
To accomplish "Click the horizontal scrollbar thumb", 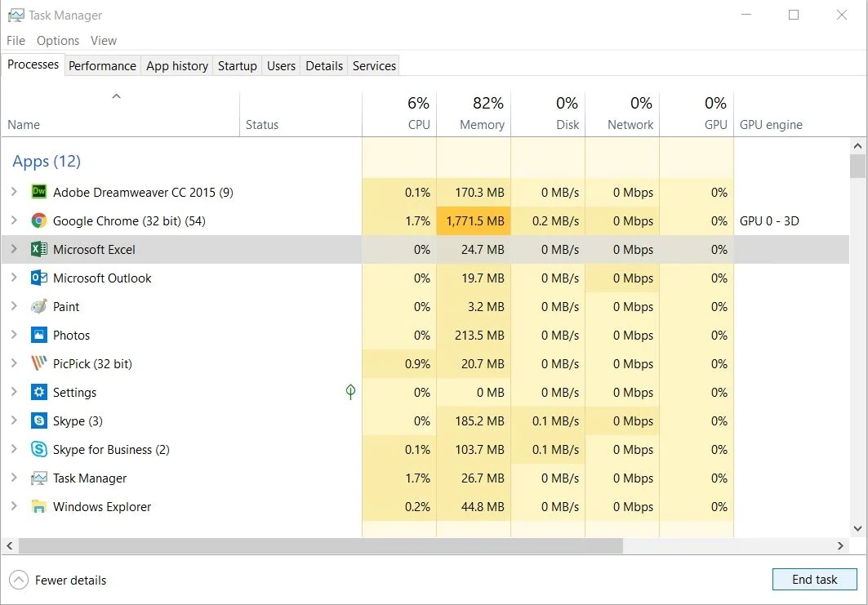I will [x=320, y=545].
